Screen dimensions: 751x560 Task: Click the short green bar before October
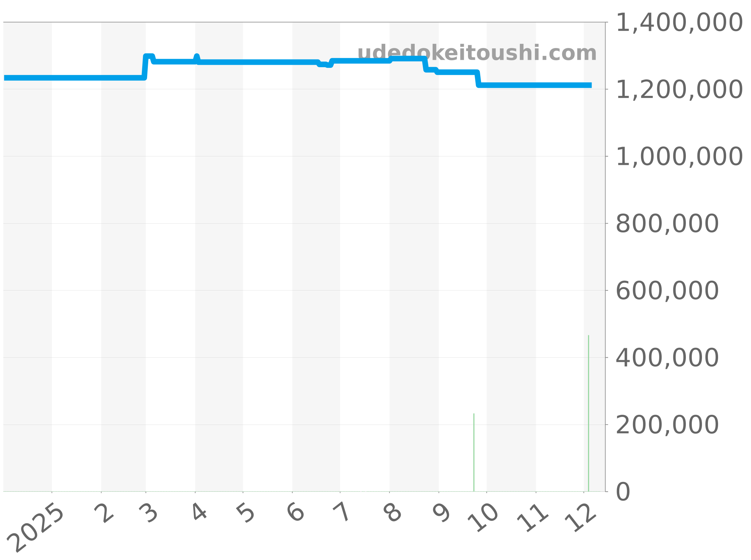coord(474,452)
